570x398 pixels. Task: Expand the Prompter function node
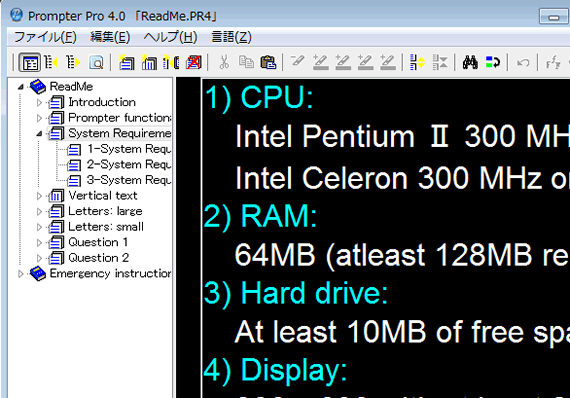(39, 118)
